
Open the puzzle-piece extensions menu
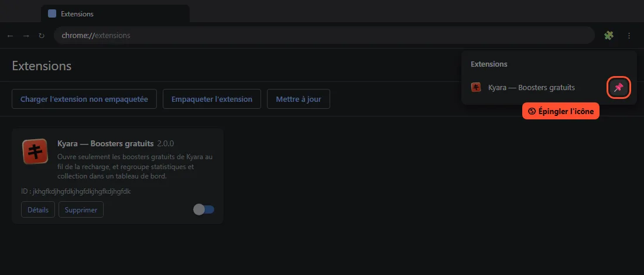[x=609, y=36]
